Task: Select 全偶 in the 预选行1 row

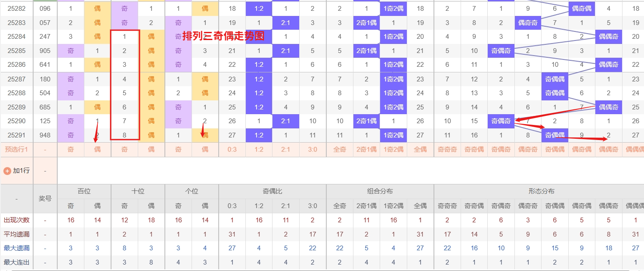Action: pyautogui.click(x=420, y=150)
